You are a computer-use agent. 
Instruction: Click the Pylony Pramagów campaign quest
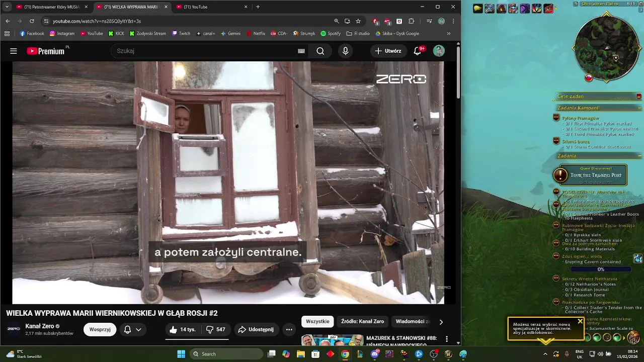[580, 118]
